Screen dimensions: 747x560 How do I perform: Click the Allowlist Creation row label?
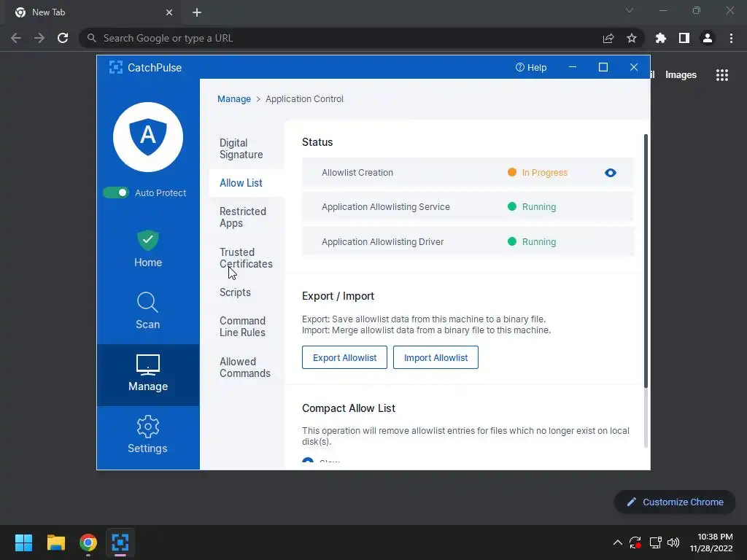(x=357, y=173)
